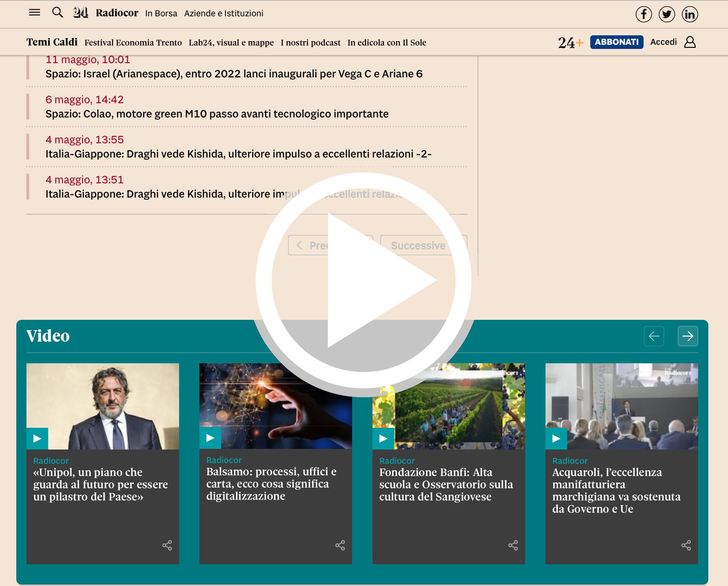Share the Acquaroli video card
The width and height of the screenshot is (728, 586).
pyautogui.click(x=686, y=545)
